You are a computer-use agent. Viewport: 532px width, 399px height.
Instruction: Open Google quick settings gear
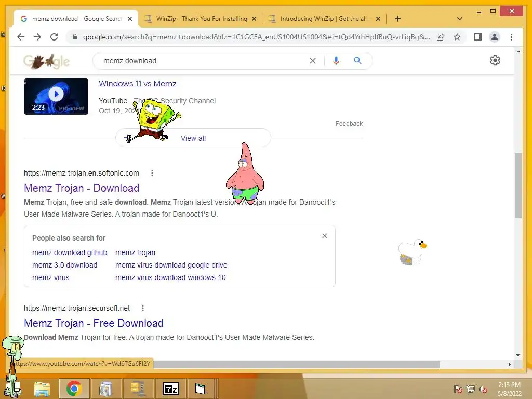click(x=495, y=60)
